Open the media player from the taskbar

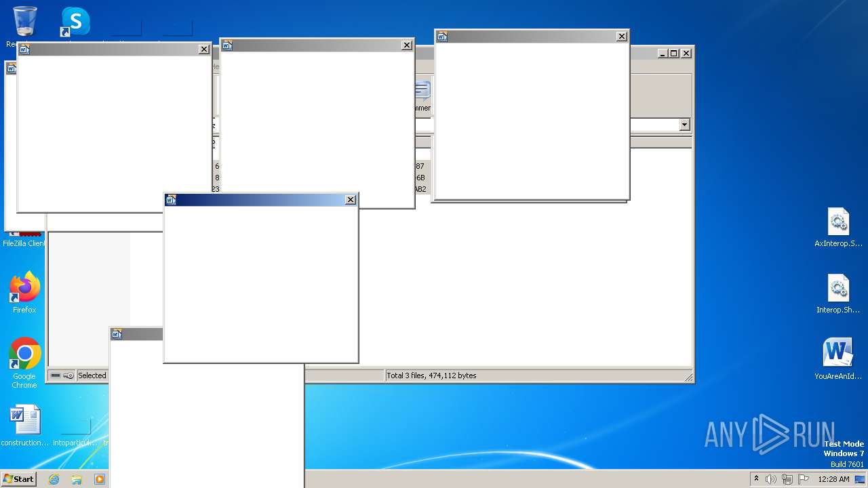(100, 479)
